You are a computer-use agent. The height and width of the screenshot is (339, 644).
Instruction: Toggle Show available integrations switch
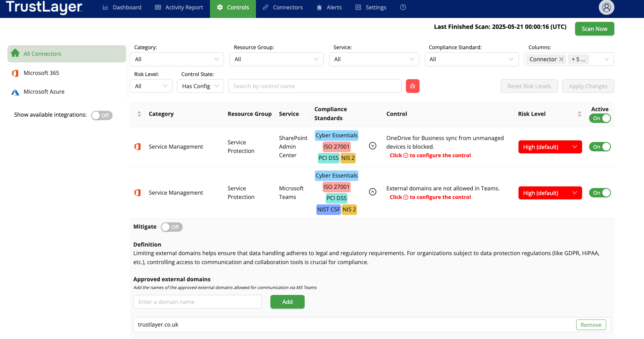[102, 115]
